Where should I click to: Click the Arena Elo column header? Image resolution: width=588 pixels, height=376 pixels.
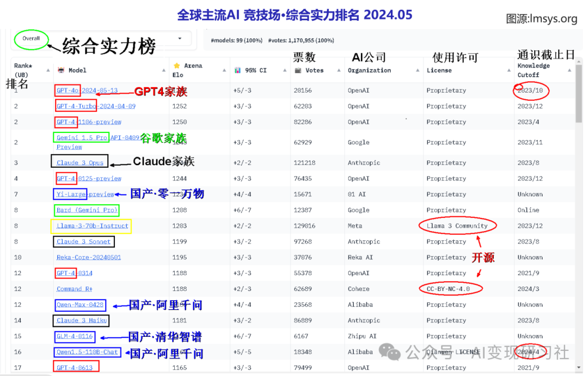193,70
